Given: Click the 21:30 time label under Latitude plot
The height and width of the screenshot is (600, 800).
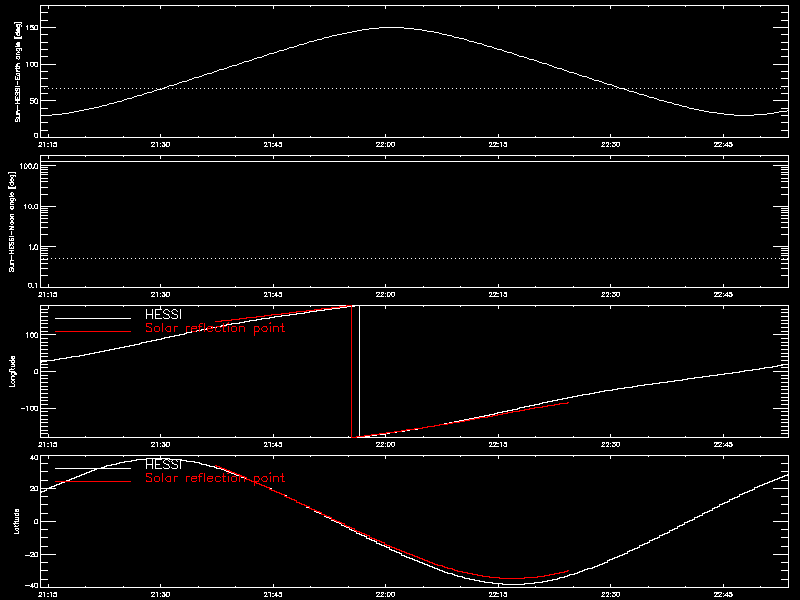Looking at the screenshot, I should pos(160,594).
